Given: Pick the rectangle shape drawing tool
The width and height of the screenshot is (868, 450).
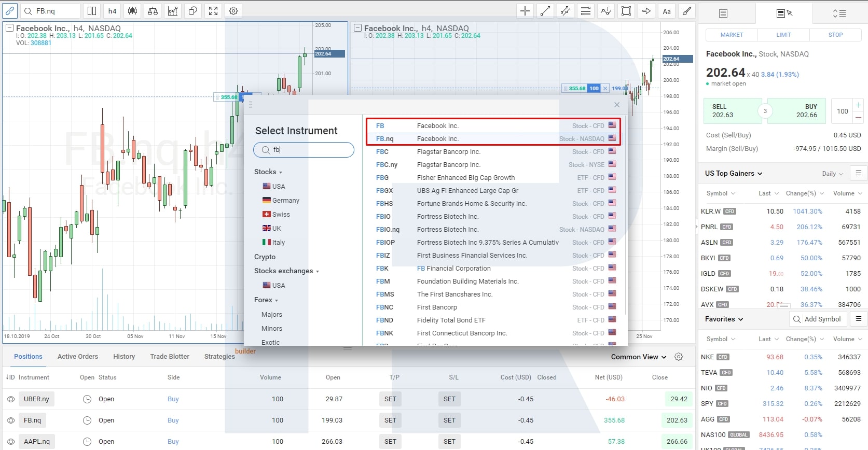Looking at the screenshot, I should click(626, 11).
